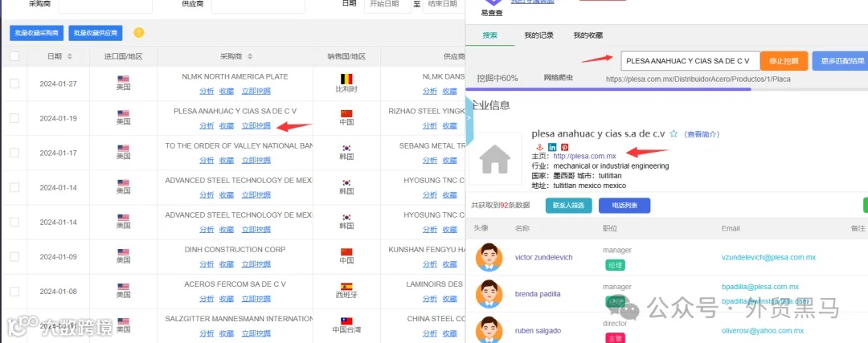868x343 pixels.
Task: Click 收藏 under supplier KUNSHAN FENGYU
Action: pos(449,264)
